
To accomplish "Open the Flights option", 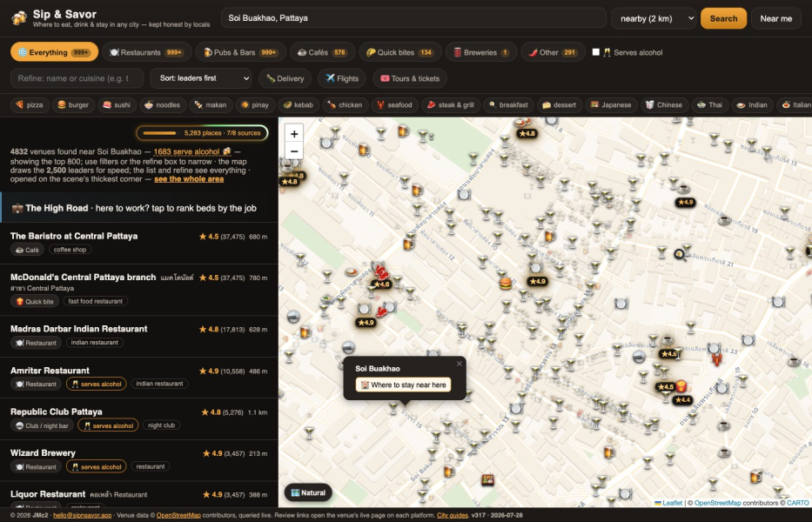I will coord(342,78).
